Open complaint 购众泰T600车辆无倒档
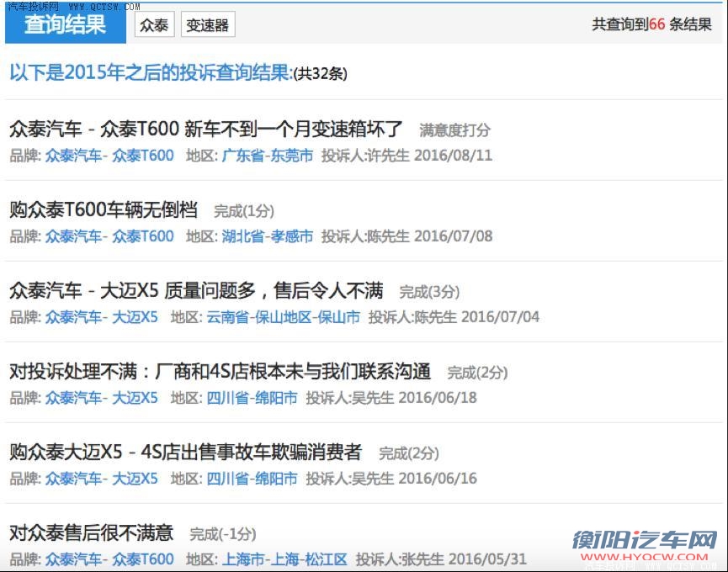The height and width of the screenshot is (572, 728). pyautogui.click(x=104, y=209)
